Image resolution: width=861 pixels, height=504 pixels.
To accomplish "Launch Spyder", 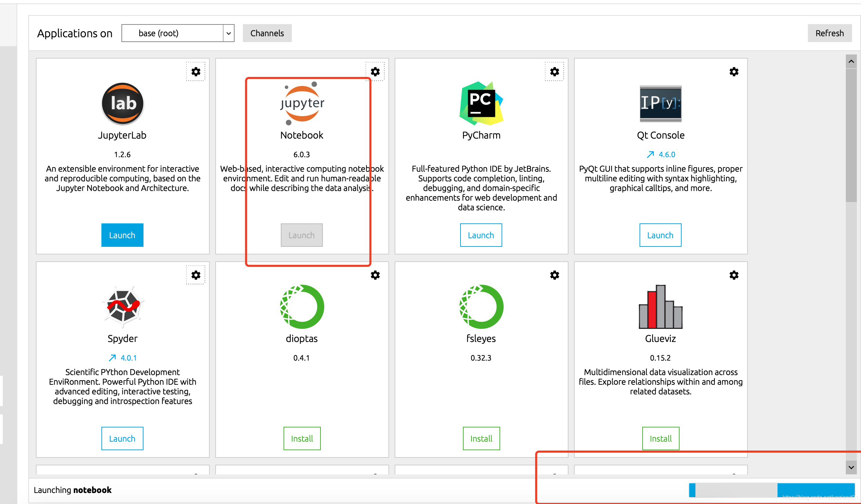I will [122, 439].
